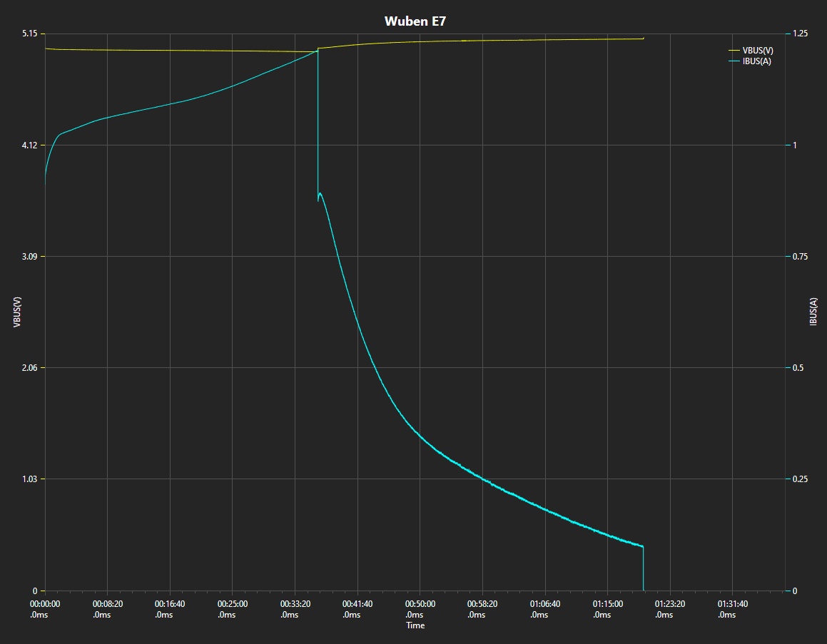
Task: Click the yellow VBUS legend line swatch
Action: click(x=734, y=51)
